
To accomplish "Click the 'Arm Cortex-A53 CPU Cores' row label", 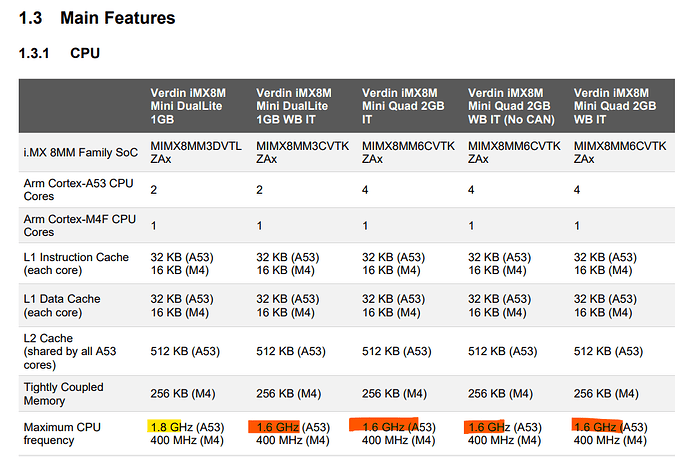I will [78, 190].
